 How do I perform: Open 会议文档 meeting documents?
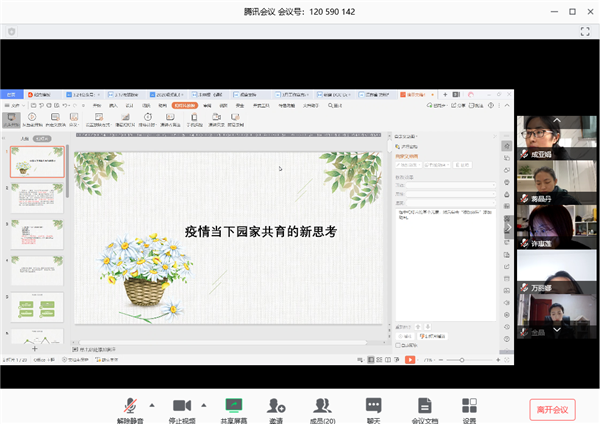tap(425, 405)
